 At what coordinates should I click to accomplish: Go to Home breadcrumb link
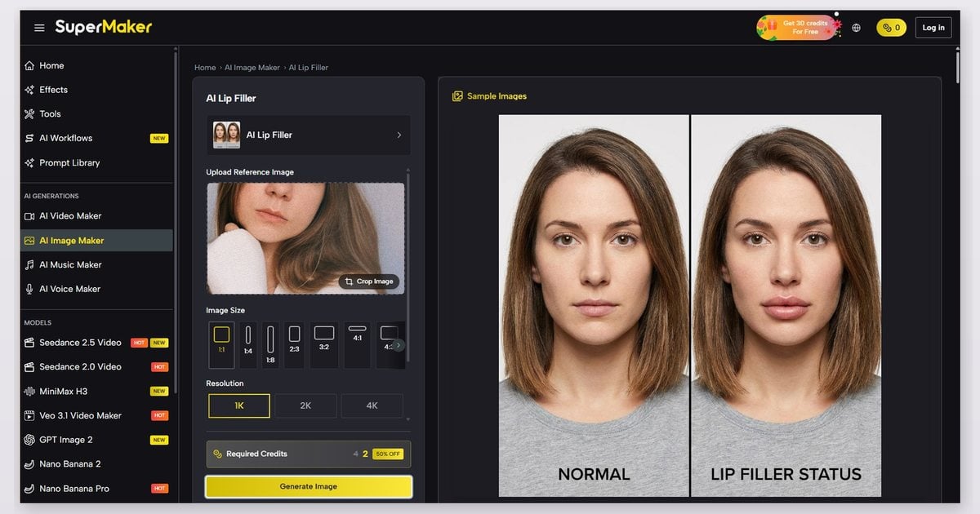click(205, 68)
